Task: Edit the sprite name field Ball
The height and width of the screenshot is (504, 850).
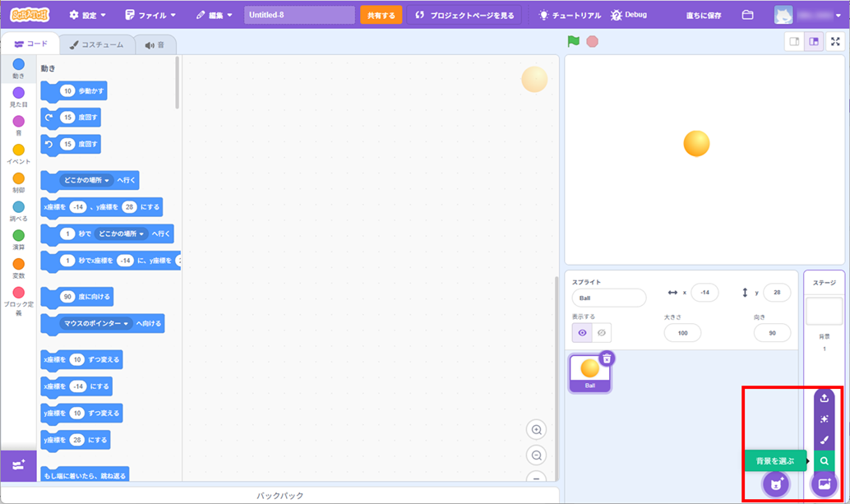Action: pos(608,298)
